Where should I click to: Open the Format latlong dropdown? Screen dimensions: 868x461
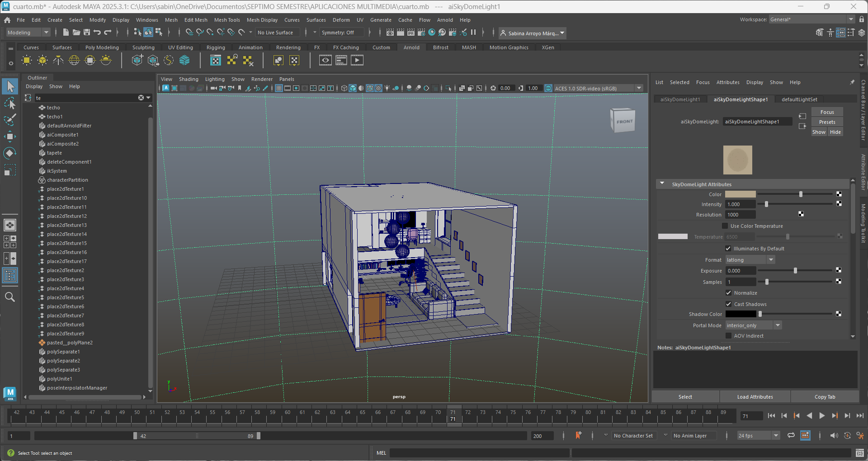[x=750, y=260]
